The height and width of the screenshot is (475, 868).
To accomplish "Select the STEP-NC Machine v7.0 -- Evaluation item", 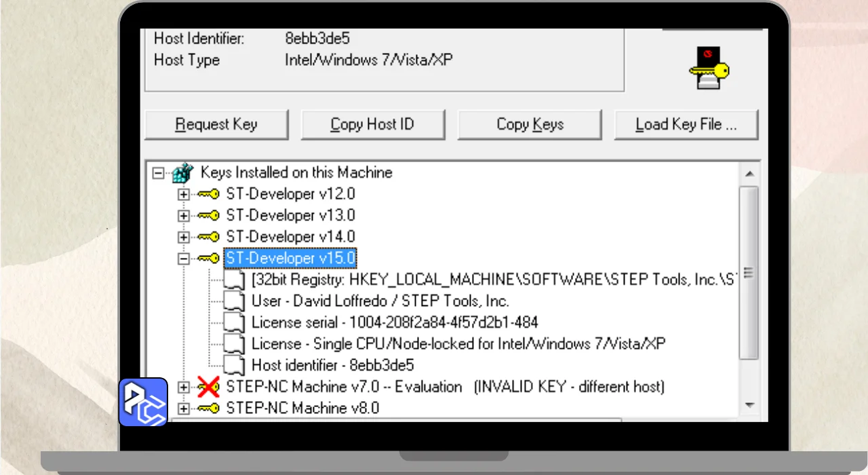I will click(445, 387).
